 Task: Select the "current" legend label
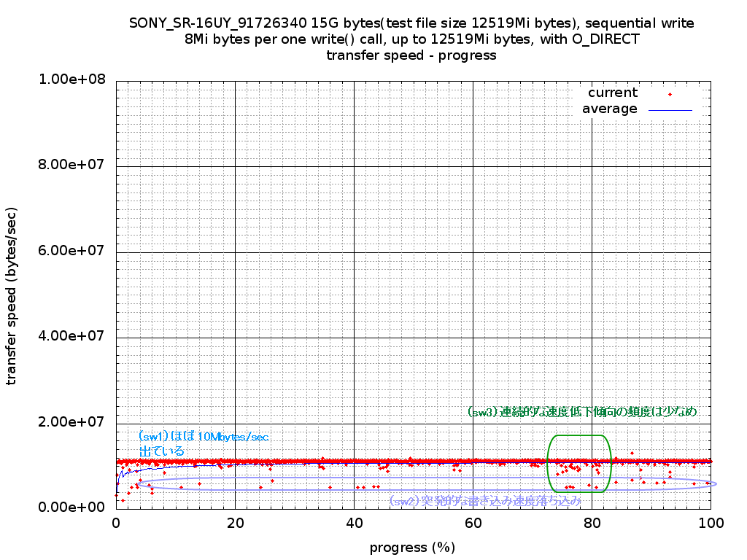click(612, 93)
